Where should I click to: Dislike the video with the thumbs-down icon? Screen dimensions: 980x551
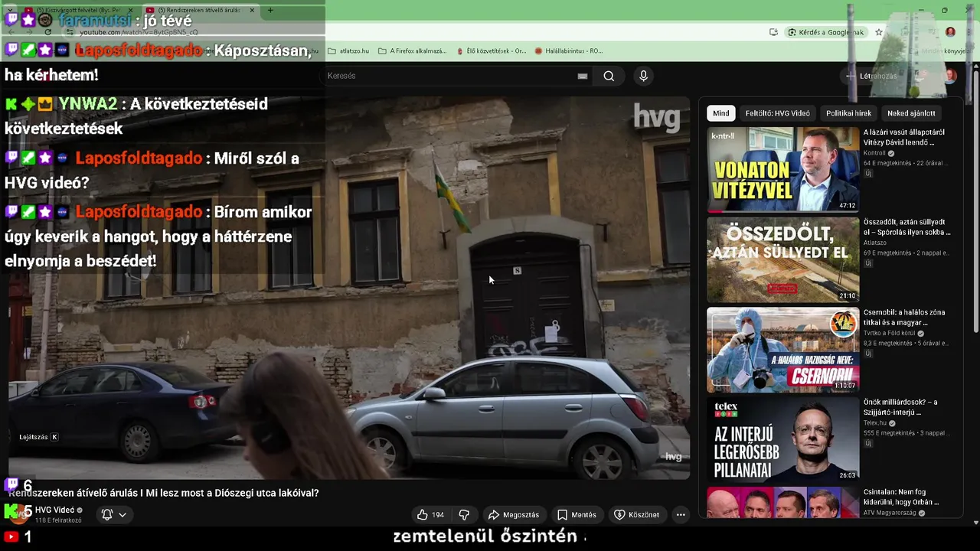tap(463, 515)
